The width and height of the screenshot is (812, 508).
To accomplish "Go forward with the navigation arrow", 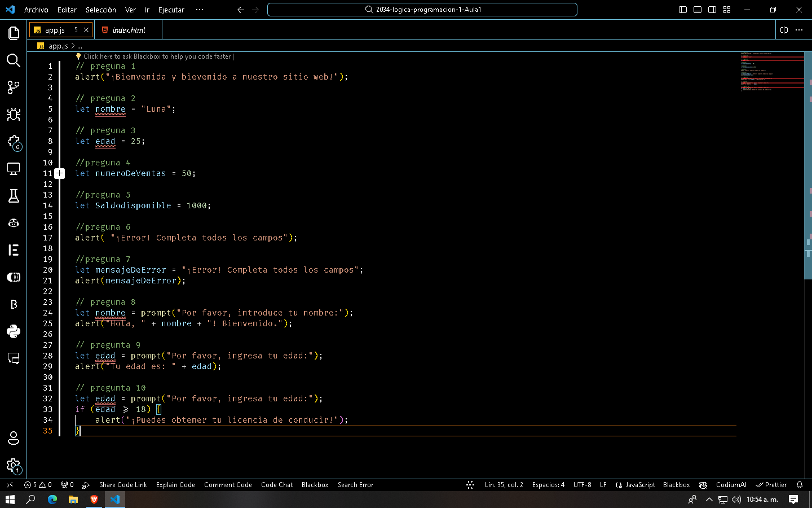I will pos(255,10).
